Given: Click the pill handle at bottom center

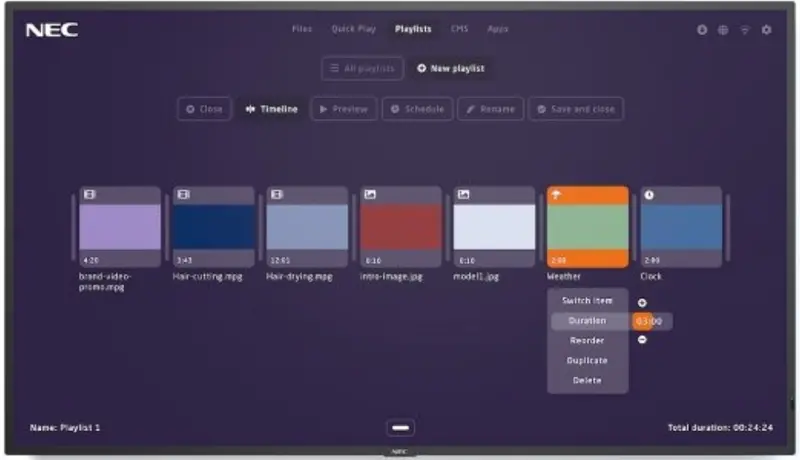Looking at the screenshot, I should pos(401,427).
